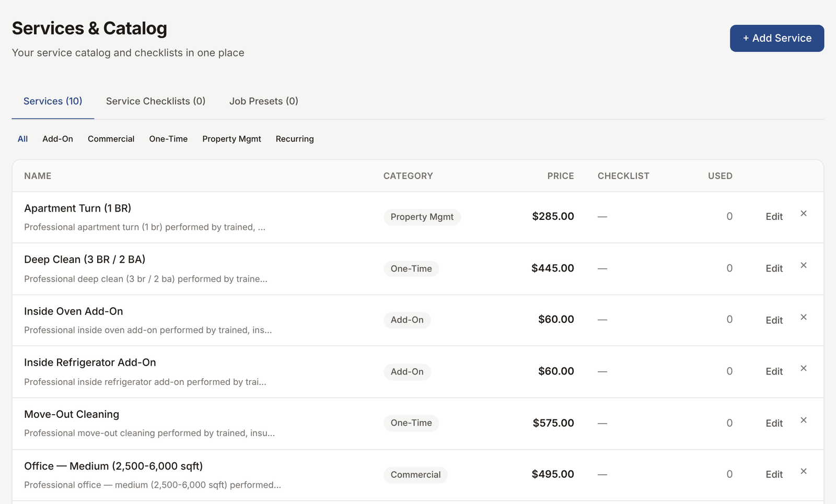This screenshot has width=836, height=504.
Task: Select the All category filter
Action: [x=22, y=139]
